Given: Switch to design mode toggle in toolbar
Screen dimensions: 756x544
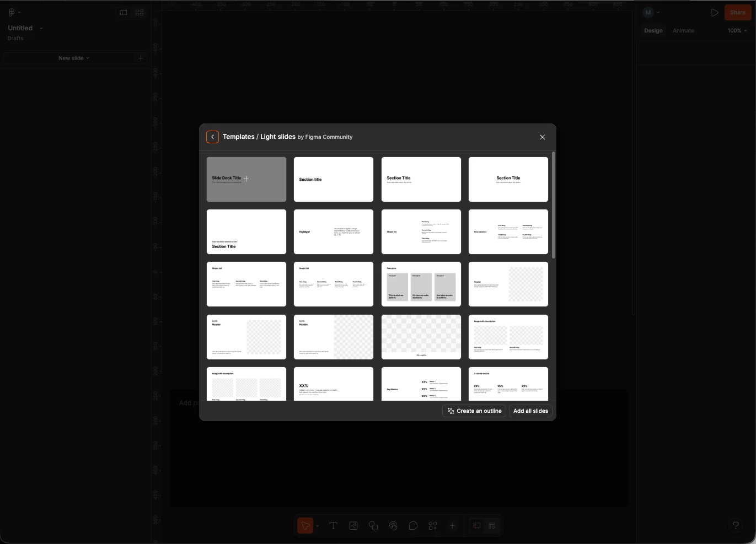Looking at the screenshot, I should pos(492,526).
